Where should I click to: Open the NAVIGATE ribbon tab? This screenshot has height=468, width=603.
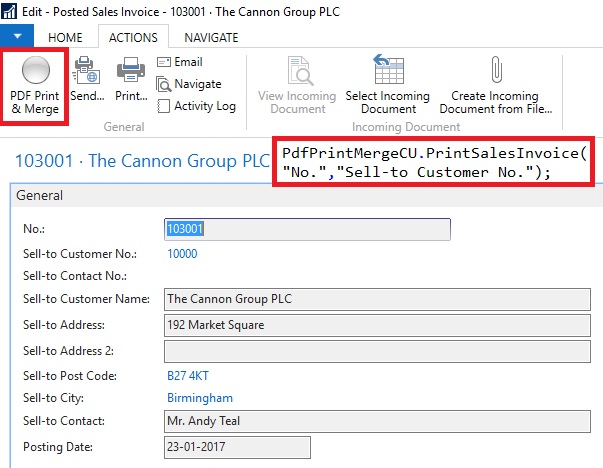[x=211, y=37]
